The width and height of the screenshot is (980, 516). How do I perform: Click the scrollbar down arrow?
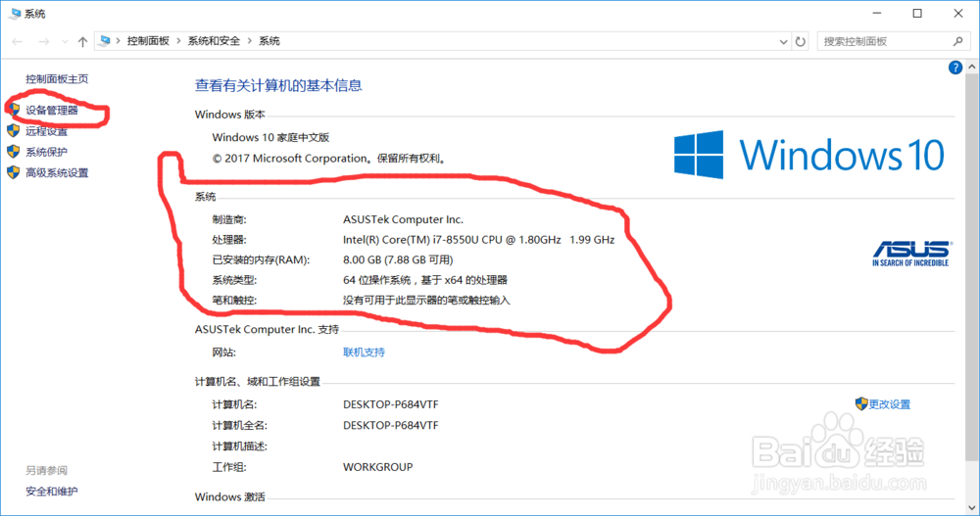(x=972, y=507)
